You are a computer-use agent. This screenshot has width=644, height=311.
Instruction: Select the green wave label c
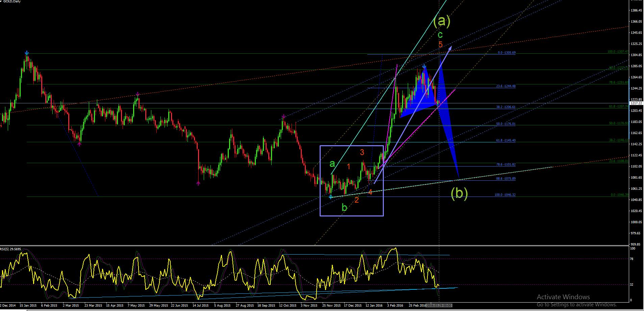440,35
